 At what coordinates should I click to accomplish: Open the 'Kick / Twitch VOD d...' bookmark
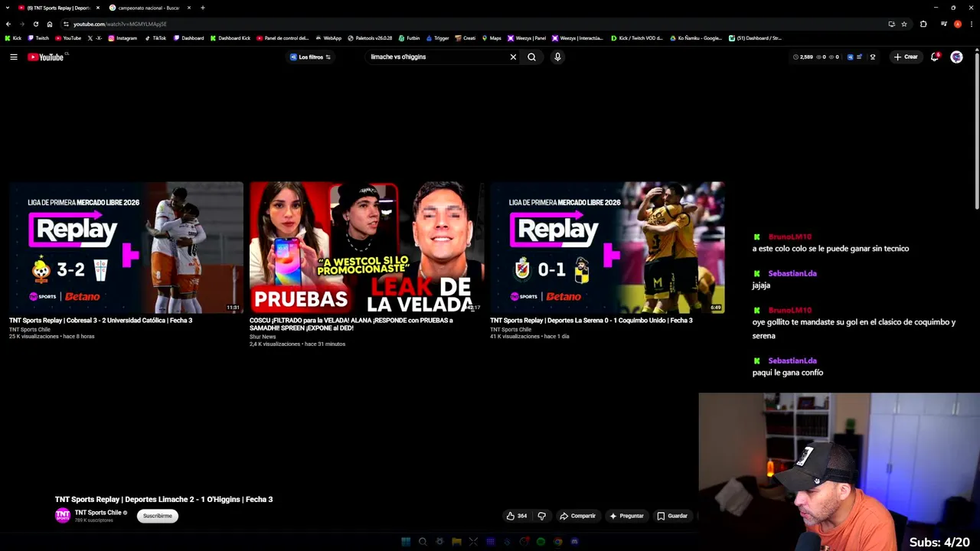(x=636, y=37)
